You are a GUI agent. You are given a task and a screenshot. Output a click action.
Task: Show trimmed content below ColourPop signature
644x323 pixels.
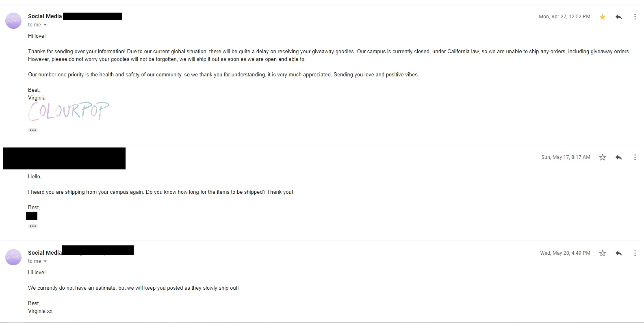click(x=33, y=130)
